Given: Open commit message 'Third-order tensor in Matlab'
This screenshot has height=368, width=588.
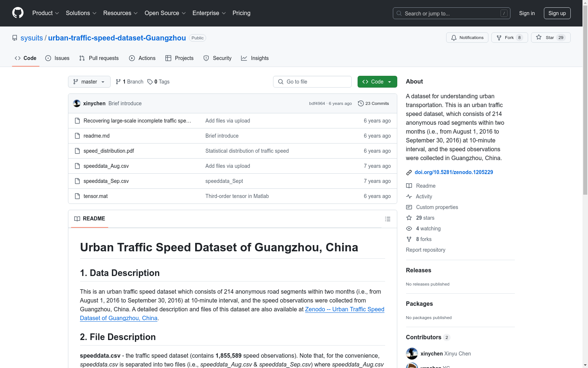Looking at the screenshot, I should click(x=237, y=196).
